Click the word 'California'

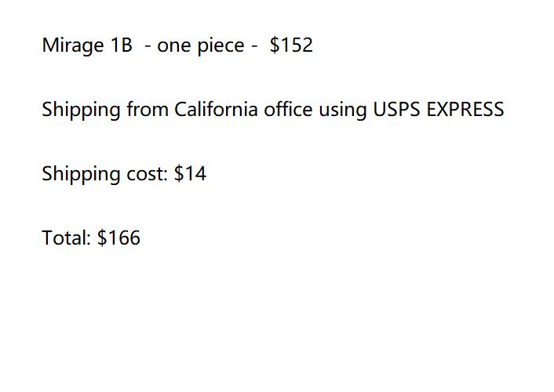coord(216,109)
